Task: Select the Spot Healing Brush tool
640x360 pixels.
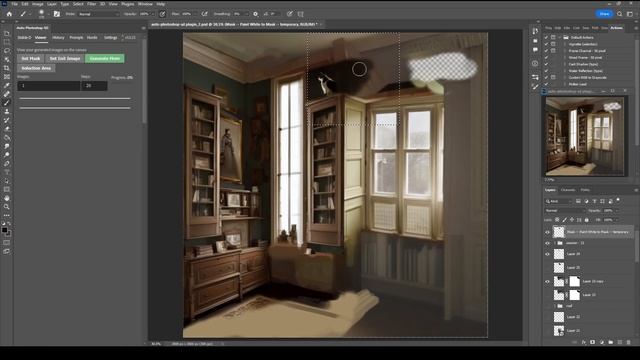Action: pyautogui.click(x=7, y=94)
